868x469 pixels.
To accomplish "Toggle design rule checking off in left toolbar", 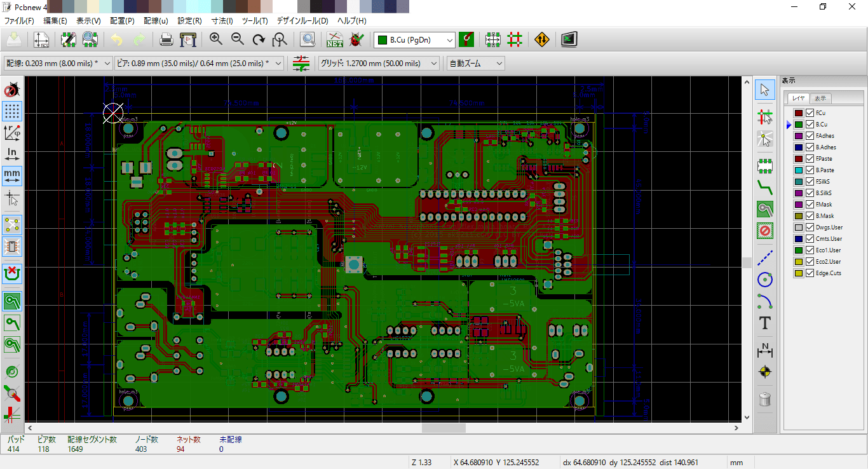I will tap(12, 89).
